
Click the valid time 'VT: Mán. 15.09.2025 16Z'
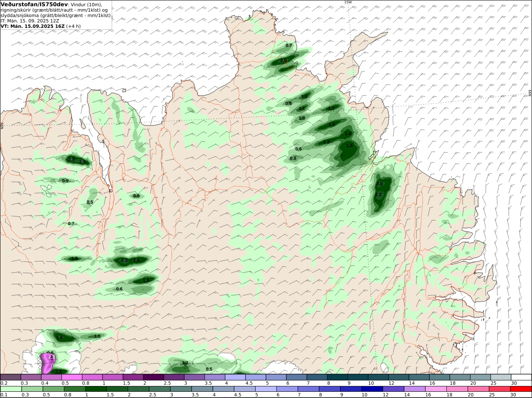click(x=33, y=26)
